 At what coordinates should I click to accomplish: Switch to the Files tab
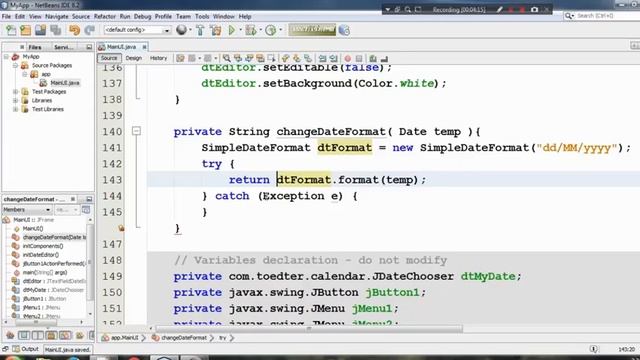click(x=35, y=47)
